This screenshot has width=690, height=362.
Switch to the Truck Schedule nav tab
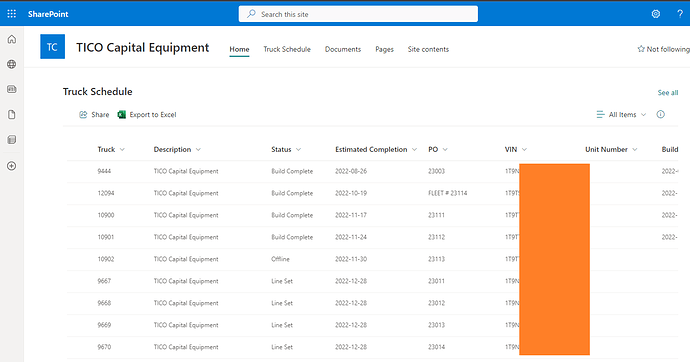(x=287, y=49)
